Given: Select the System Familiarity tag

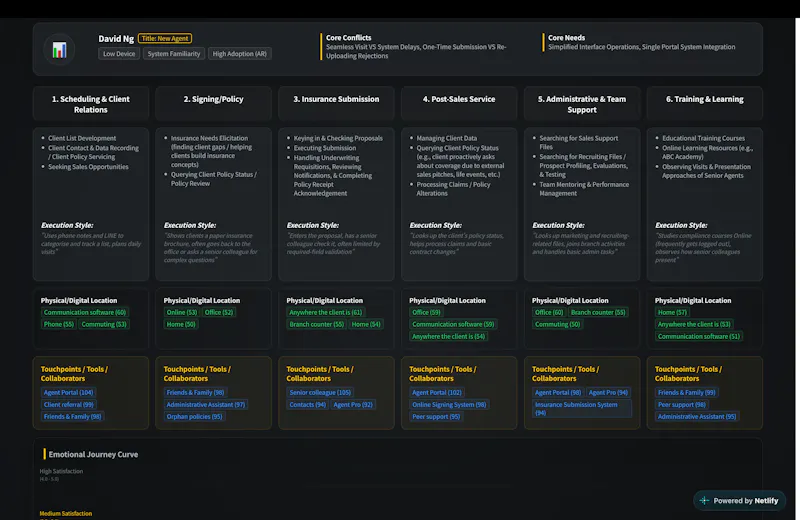Looking at the screenshot, I should click(x=174, y=54).
